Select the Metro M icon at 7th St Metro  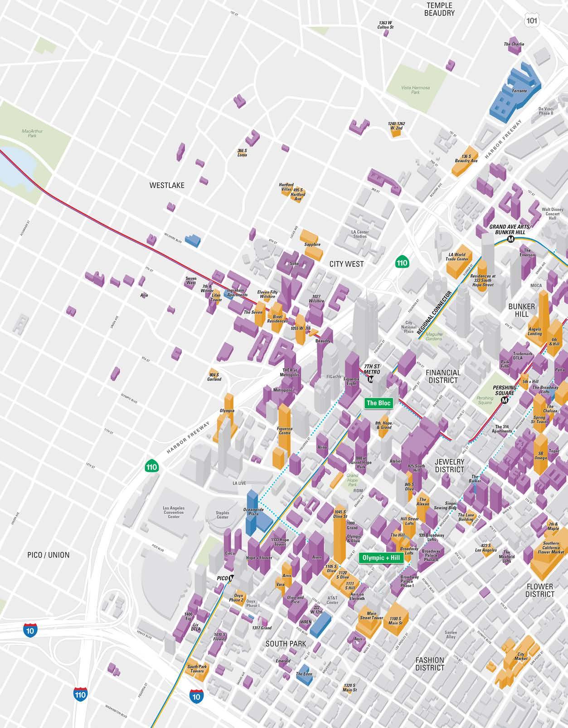point(370,380)
